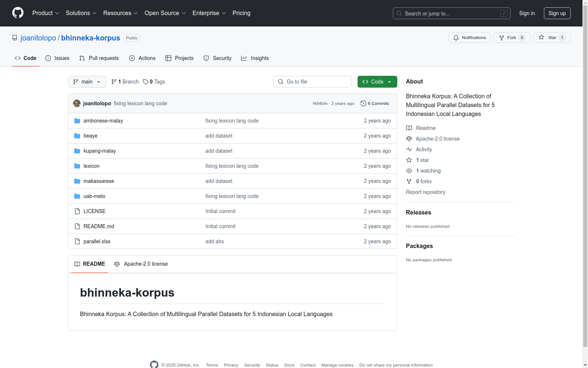This screenshot has width=588, height=368.
Task: Click the GitHub logo in the header
Action: tap(18, 13)
